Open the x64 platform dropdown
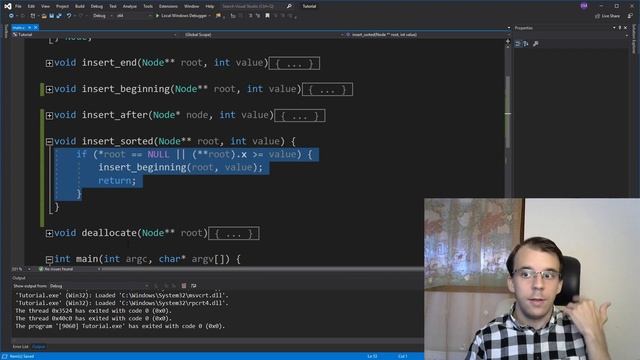640x360 pixels. point(133,16)
